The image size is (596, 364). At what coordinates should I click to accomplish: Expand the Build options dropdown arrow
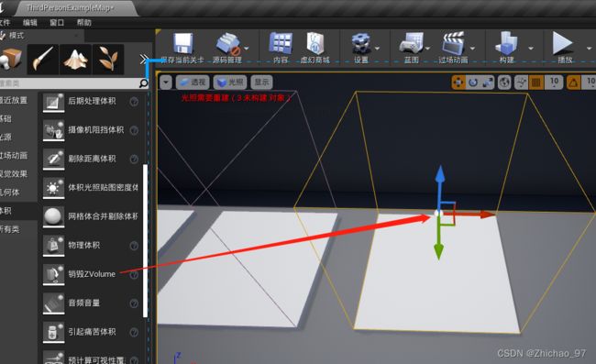[531, 49]
